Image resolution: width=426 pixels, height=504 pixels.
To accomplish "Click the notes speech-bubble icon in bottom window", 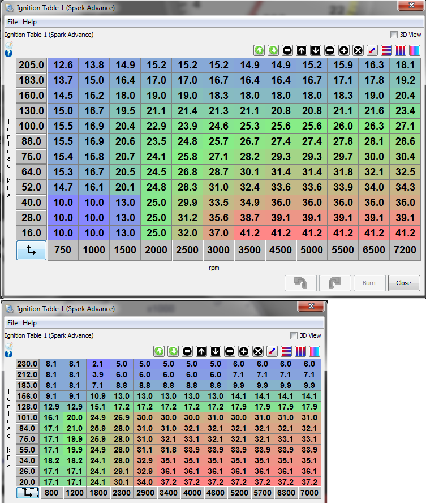I will click(x=9, y=346).
